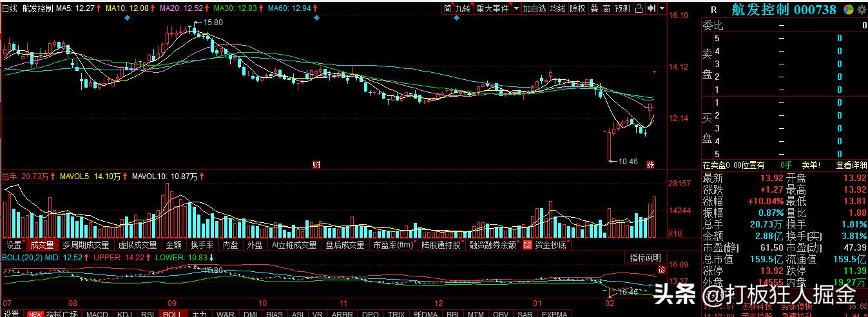This screenshot has width=868, height=317.
Task: Select the MACD indicator tab
Action: coord(97,314)
